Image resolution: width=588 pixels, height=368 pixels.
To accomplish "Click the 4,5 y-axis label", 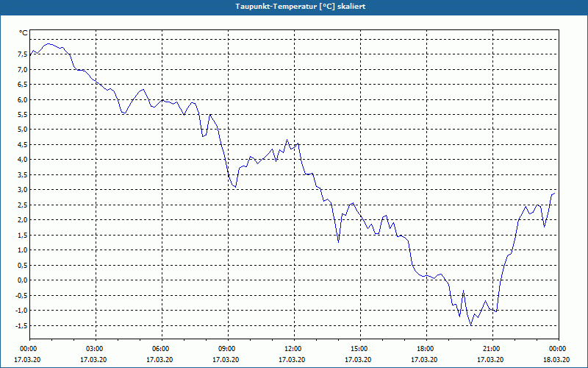I will click(23, 144).
